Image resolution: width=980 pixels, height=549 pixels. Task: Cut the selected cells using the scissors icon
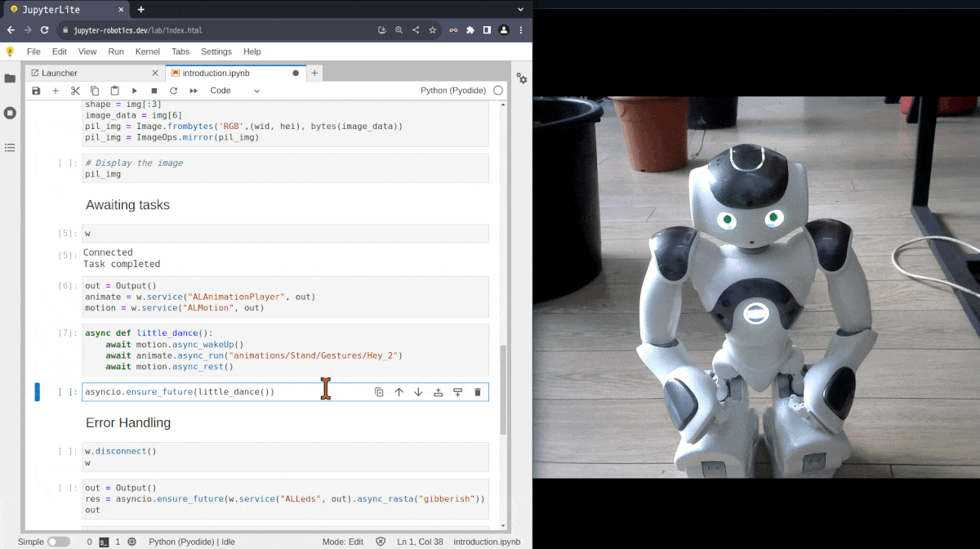pos(75,91)
